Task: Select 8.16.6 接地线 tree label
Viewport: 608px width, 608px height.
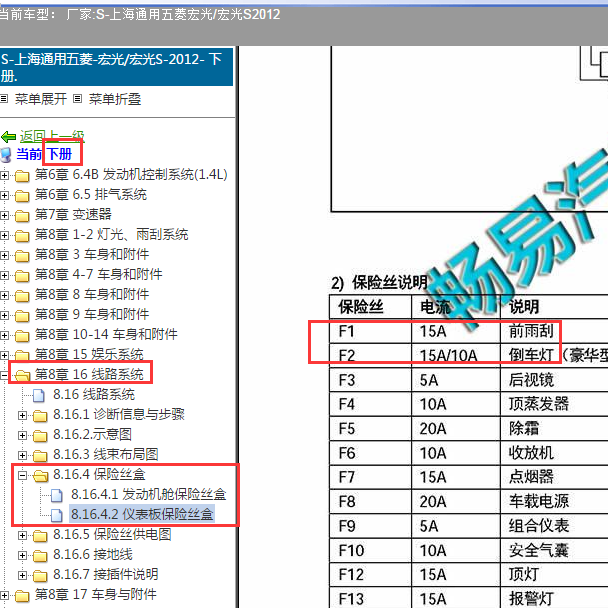Action: pos(93,554)
